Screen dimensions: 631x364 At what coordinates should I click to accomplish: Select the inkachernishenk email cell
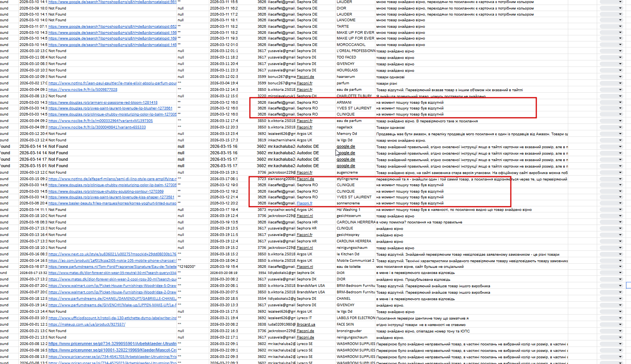[281, 140]
